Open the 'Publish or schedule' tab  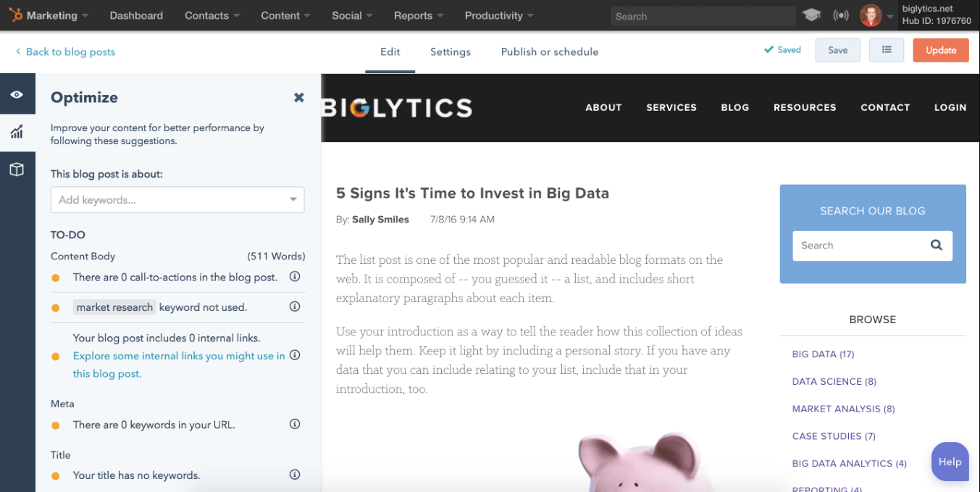tap(549, 51)
